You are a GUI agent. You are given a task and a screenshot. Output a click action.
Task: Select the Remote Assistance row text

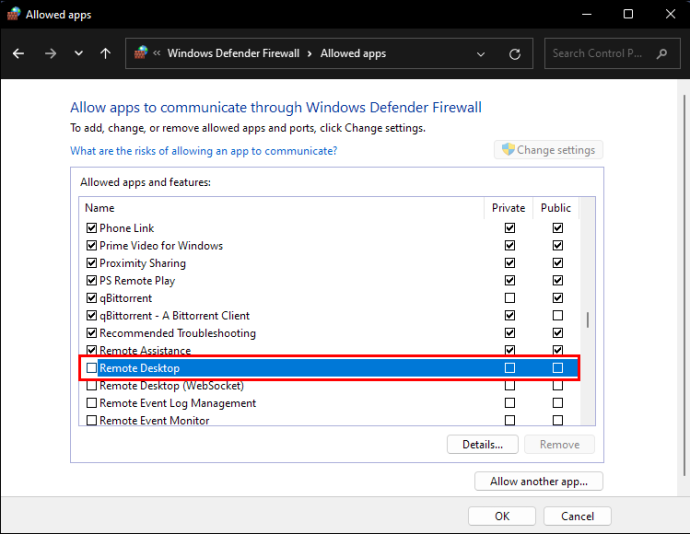click(145, 351)
